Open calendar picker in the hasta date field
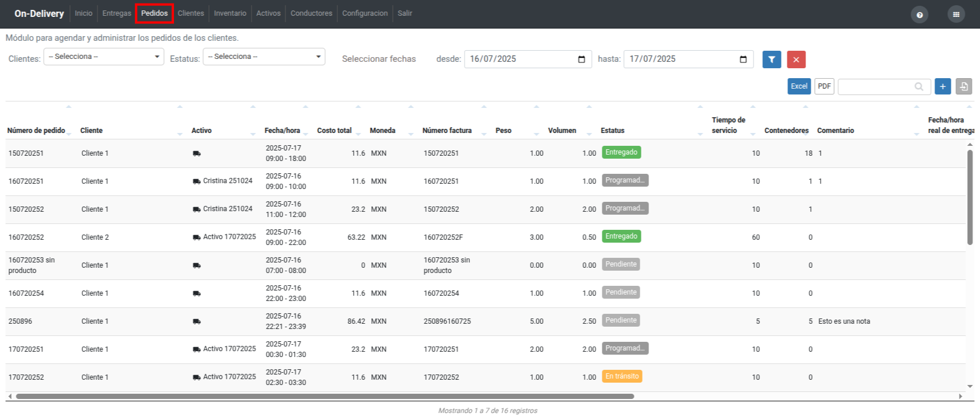 743,60
